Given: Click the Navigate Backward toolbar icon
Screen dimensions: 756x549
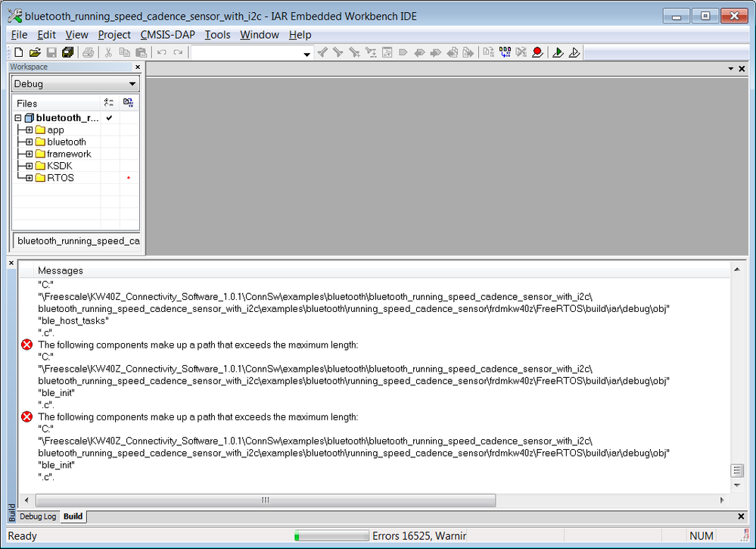Looking at the screenshot, I should (x=453, y=52).
